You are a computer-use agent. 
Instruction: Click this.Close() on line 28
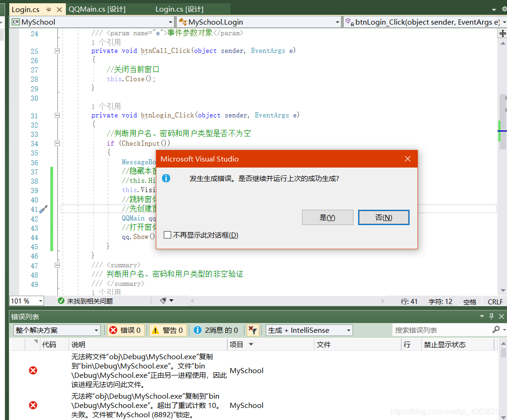(x=131, y=79)
